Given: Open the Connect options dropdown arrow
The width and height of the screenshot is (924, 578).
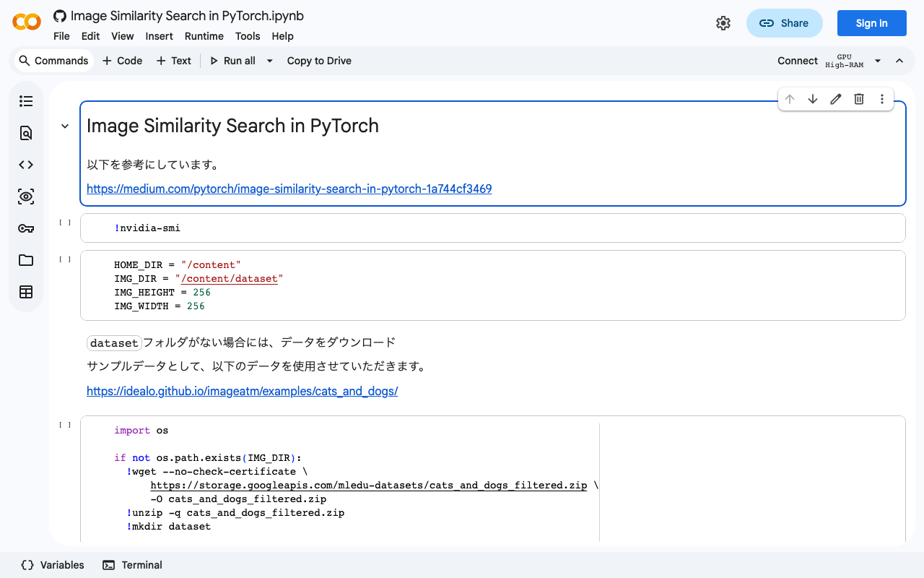Looking at the screenshot, I should click(x=878, y=61).
